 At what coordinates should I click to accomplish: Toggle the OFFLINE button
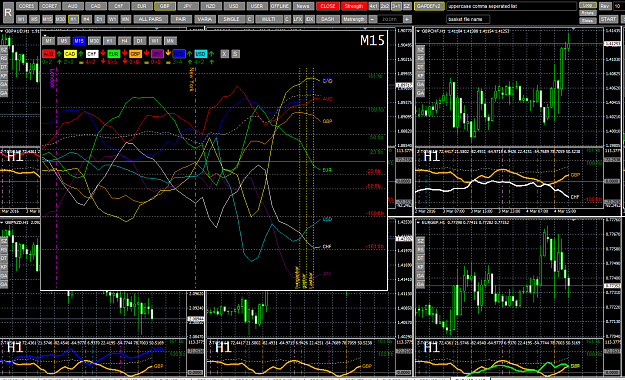click(x=280, y=6)
